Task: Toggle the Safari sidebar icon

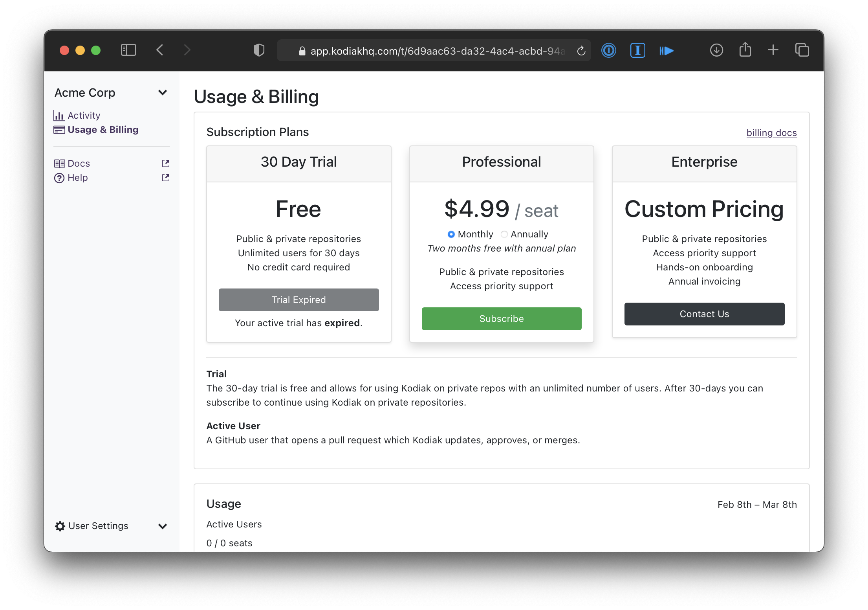Action: point(128,50)
